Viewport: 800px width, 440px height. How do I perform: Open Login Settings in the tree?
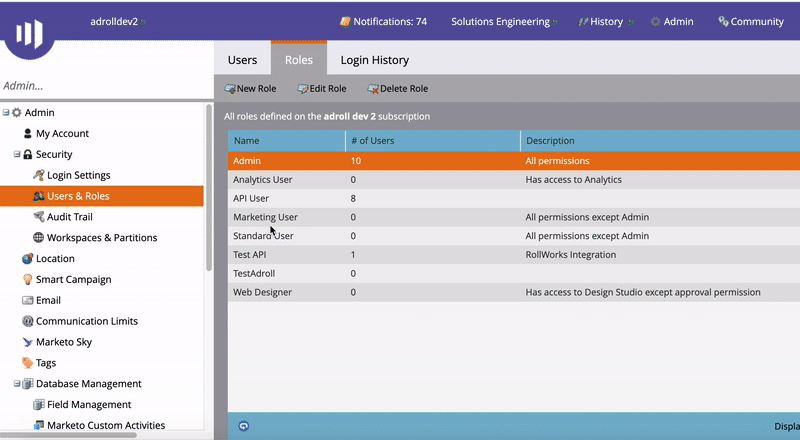click(x=79, y=175)
